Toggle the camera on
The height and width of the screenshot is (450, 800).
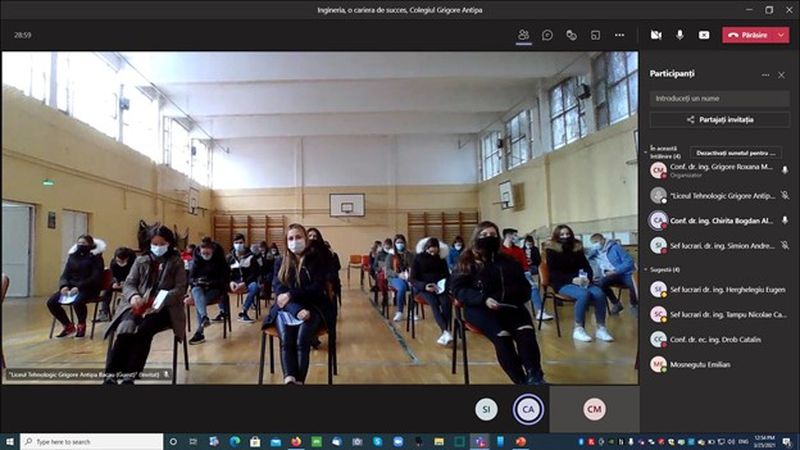coord(656,34)
